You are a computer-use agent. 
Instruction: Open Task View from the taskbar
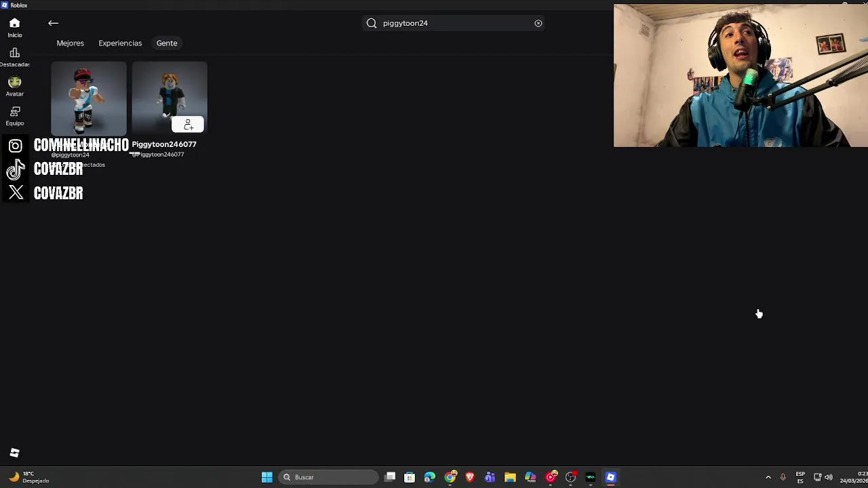pos(390,477)
